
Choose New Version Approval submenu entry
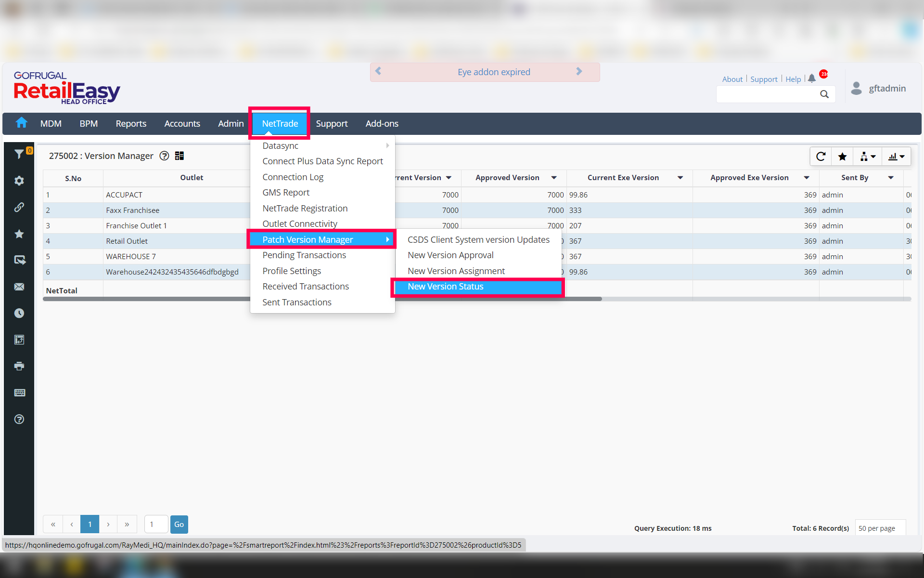coord(450,255)
